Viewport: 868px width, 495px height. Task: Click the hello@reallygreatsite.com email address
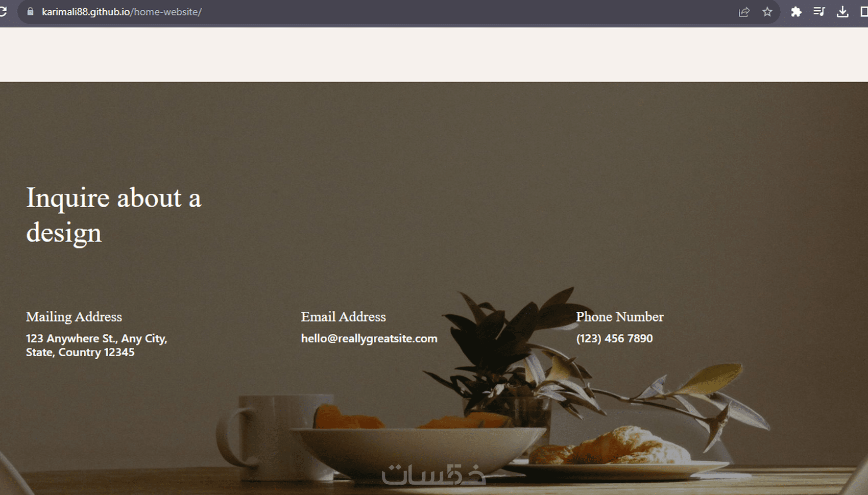point(369,338)
